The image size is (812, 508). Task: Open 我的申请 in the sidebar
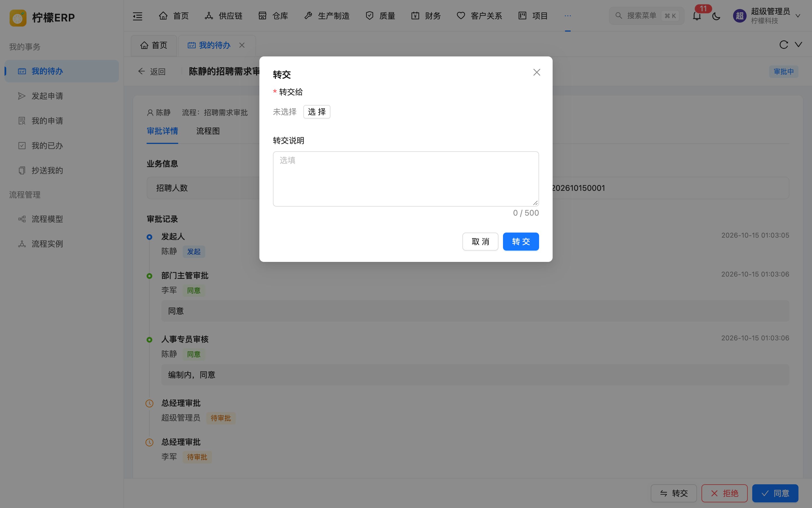tap(62, 121)
